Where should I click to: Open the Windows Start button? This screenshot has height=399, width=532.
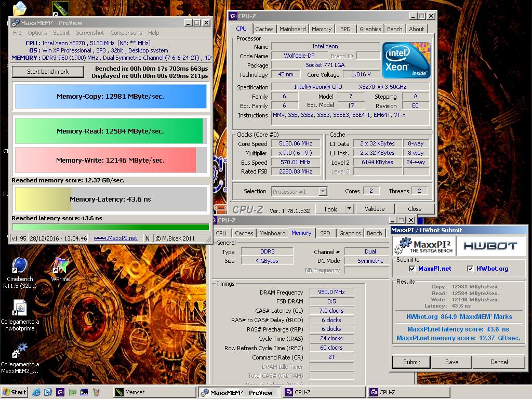14,392
